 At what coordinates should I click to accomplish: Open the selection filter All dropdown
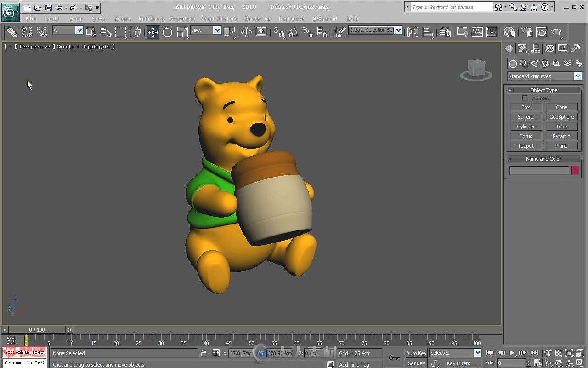point(68,30)
